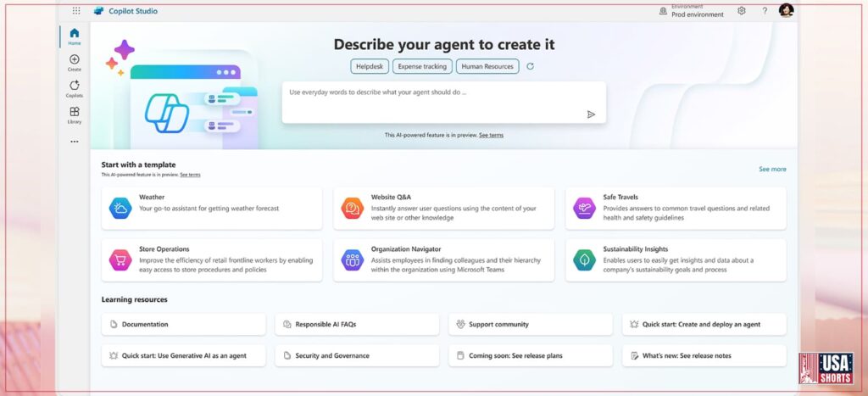Select the Human Resources suggestion chip
Image resolution: width=868 pixels, height=396 pixels.
(487, 66)
